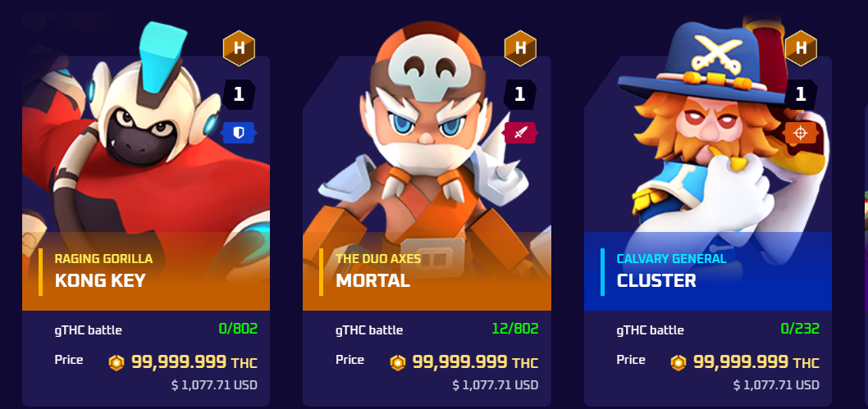Click the THC coin icon on Mortal price

[x=397, y=362]
